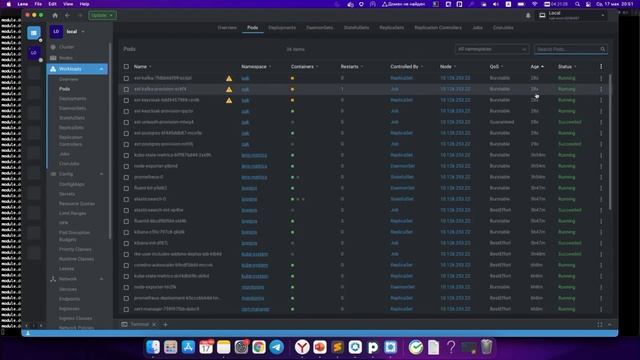Viewport: 640px width, 360px height.
Task: Open Telegram from the Dock
Action: pos(277,347)
